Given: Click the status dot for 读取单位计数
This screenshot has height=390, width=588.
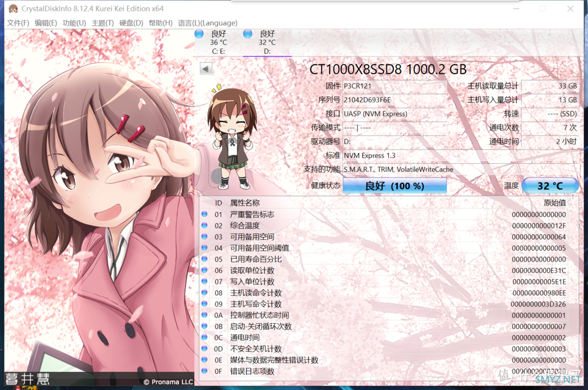Looking at the screenshot, I should 204,270.
